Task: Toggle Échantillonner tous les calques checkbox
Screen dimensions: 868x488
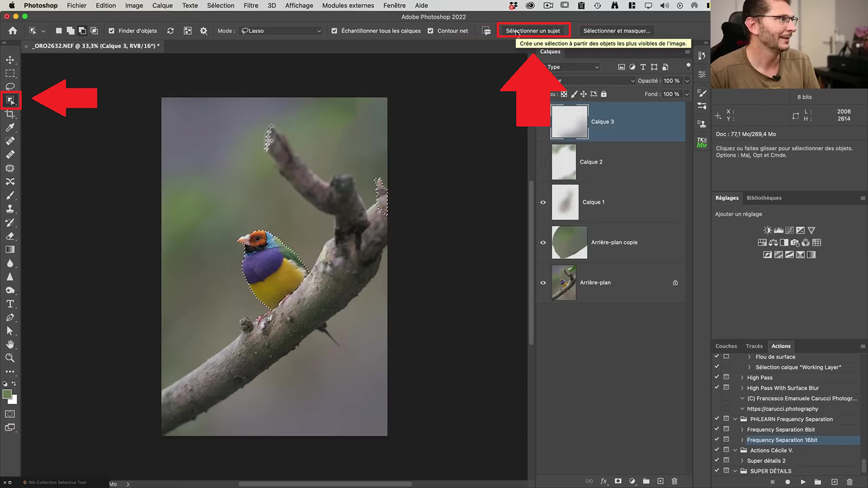Action: [x=335, y=30]
